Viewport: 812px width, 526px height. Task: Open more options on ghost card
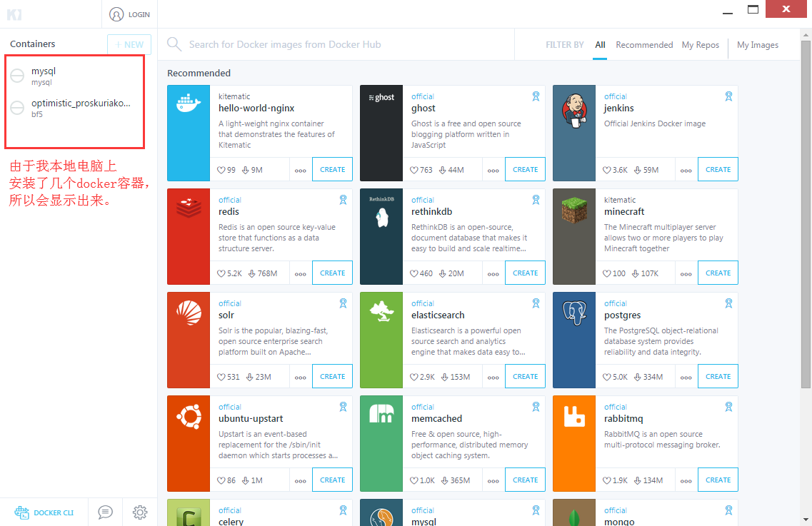[x=493, y=170]
